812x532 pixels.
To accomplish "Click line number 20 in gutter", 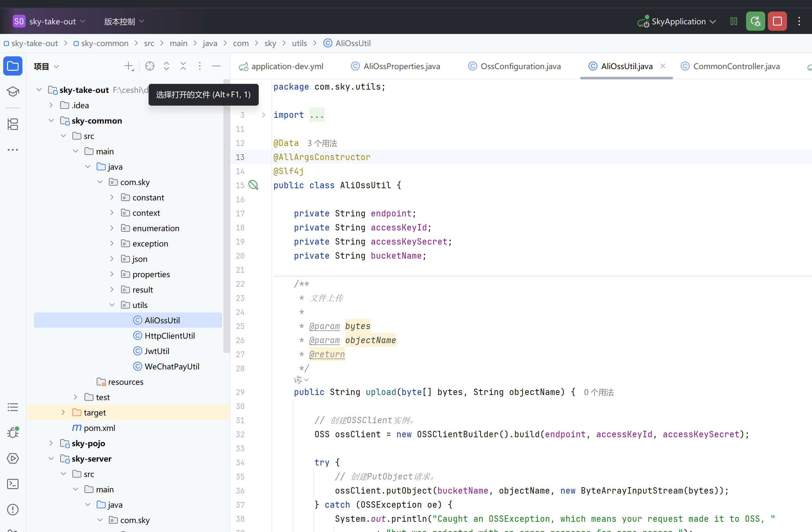I will [x=240, y=256].
